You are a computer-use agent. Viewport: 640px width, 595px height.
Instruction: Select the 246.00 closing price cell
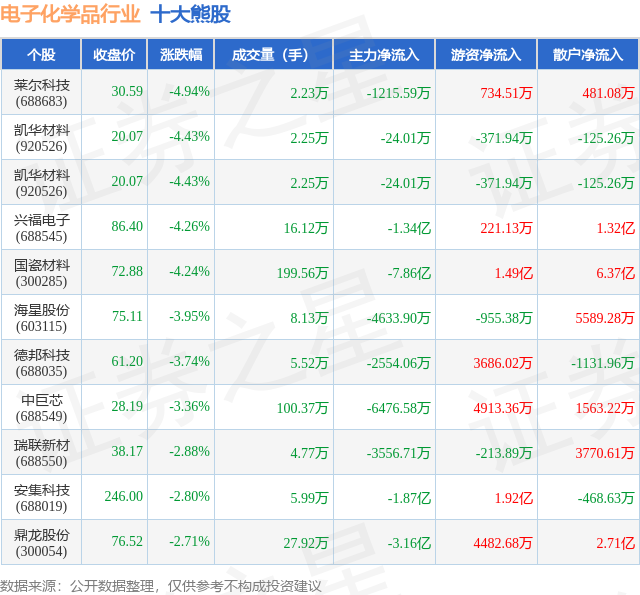(x=114, y=497)
